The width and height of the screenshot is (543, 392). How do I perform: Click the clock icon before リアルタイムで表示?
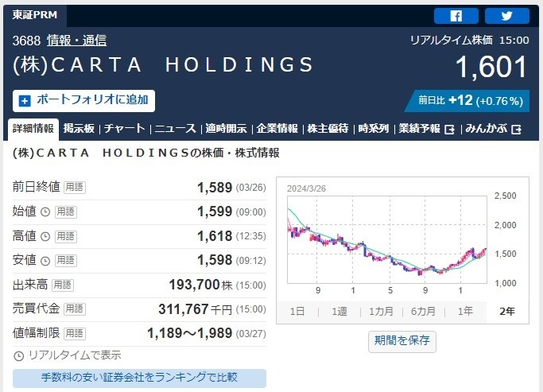point(18,355)
